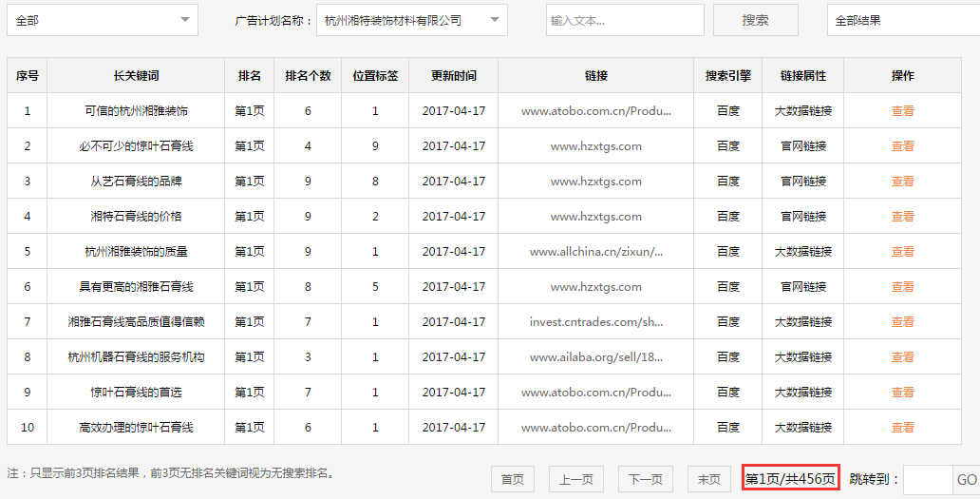Click link www.ailaba.org/sell/18... in row 8

coord(595,357)
